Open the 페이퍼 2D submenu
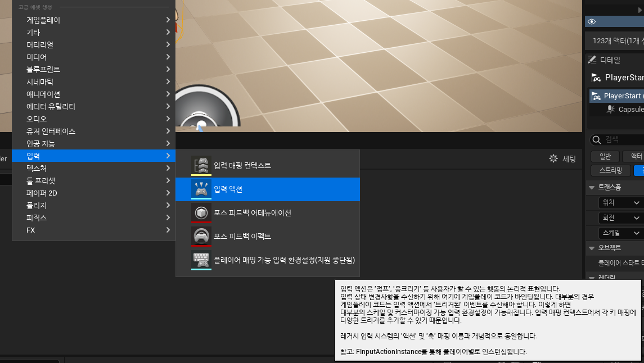Screen dimensions: 644x363 pos(93,193)
